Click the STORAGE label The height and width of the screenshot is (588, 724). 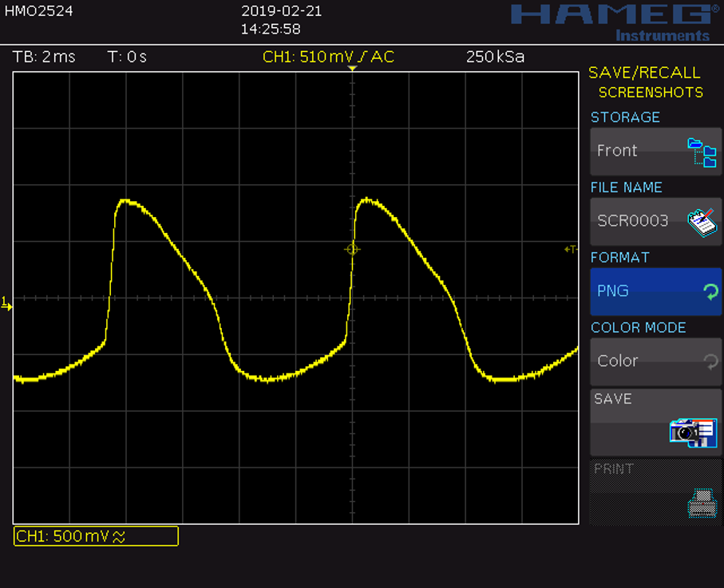pyautogui.click(x=625, y=117)
